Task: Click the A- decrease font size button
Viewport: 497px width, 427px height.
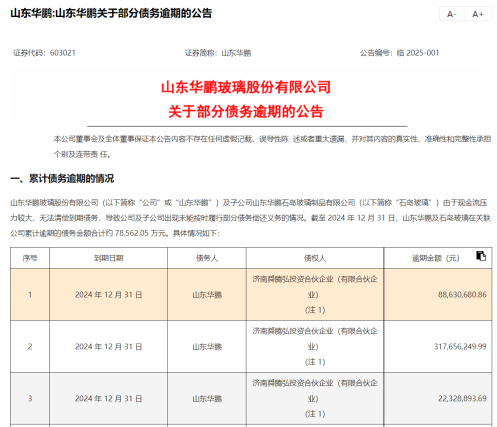Action: pos(452,14)
